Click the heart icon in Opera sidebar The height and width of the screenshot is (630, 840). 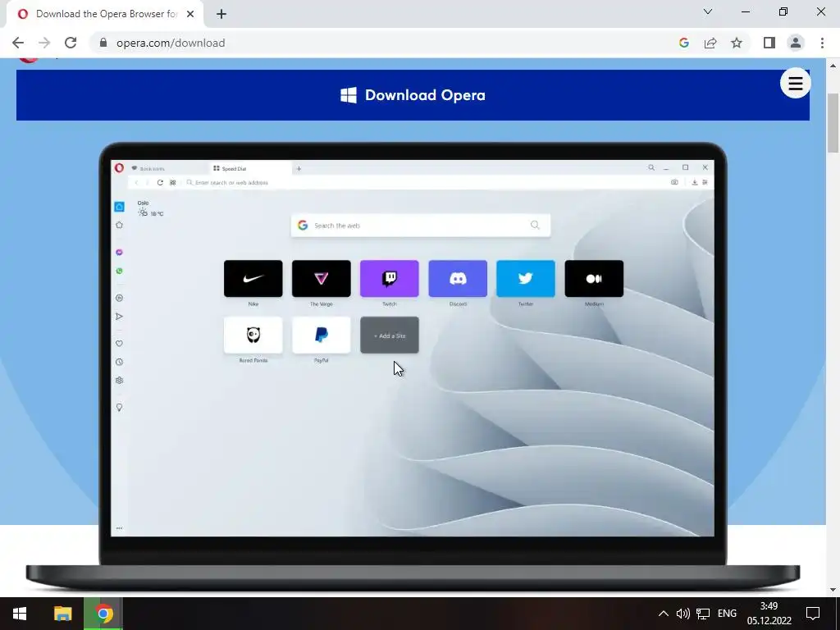(x=120, y=344)
